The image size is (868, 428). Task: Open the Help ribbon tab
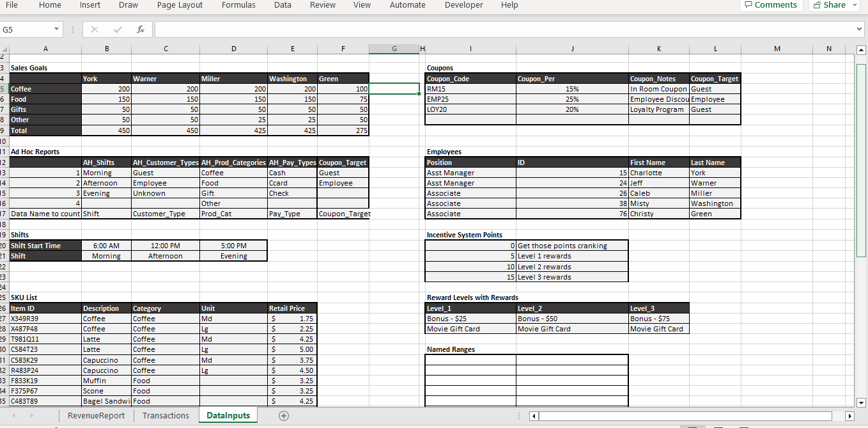point(509,5)
